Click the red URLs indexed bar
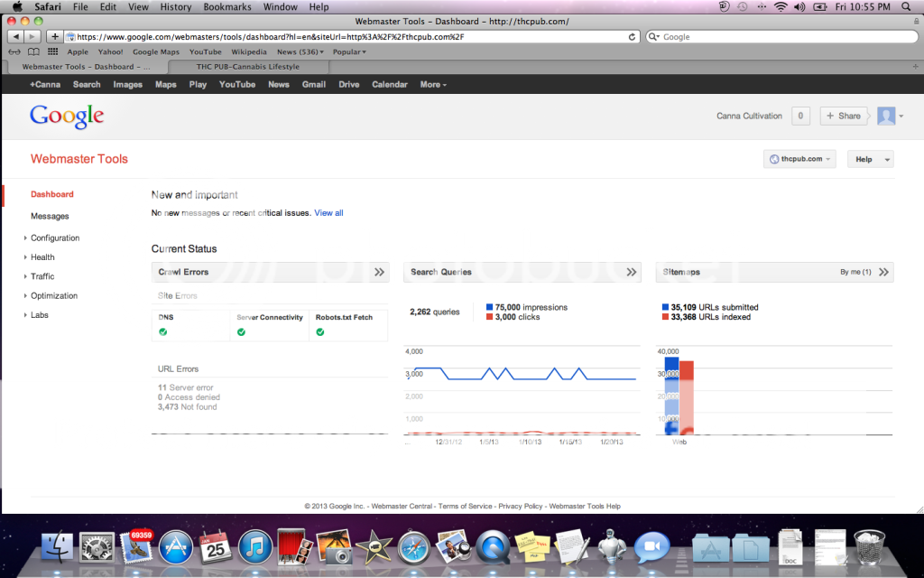This screenshot has height=578, width=924. [687, 398]
